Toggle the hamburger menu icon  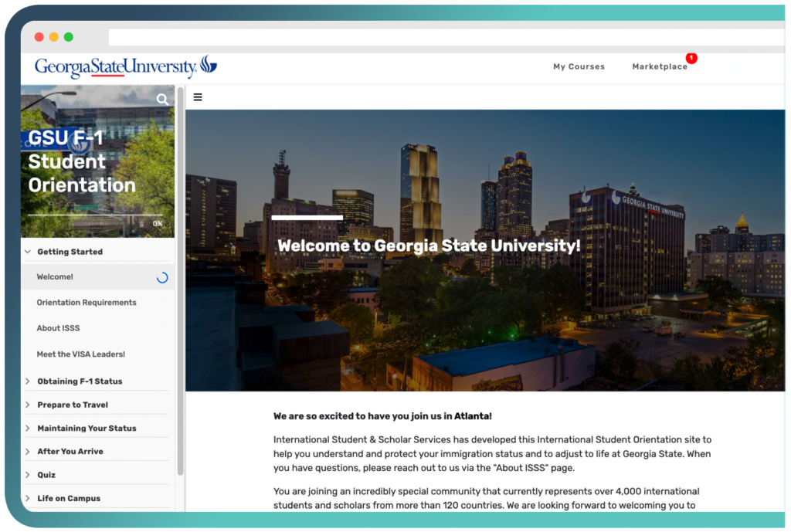tap(198, 97)
